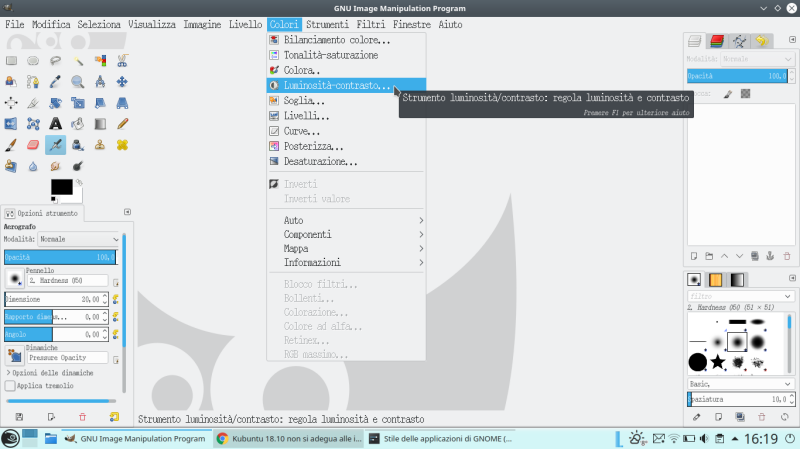Open the tool Modalità Normale dropdown

tap(79, 239)
